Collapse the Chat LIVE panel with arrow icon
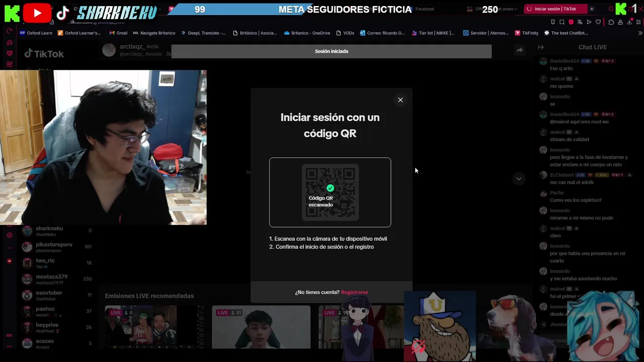The height and width of the screenshot is (362, 644). point(541,47)
